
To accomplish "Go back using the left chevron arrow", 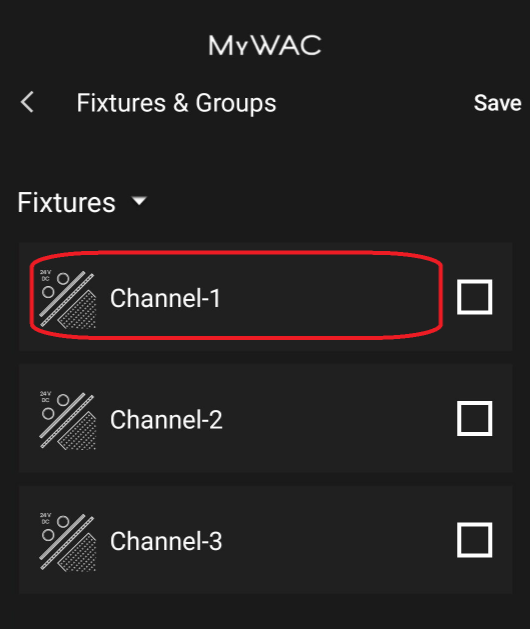I will (27, 102).
